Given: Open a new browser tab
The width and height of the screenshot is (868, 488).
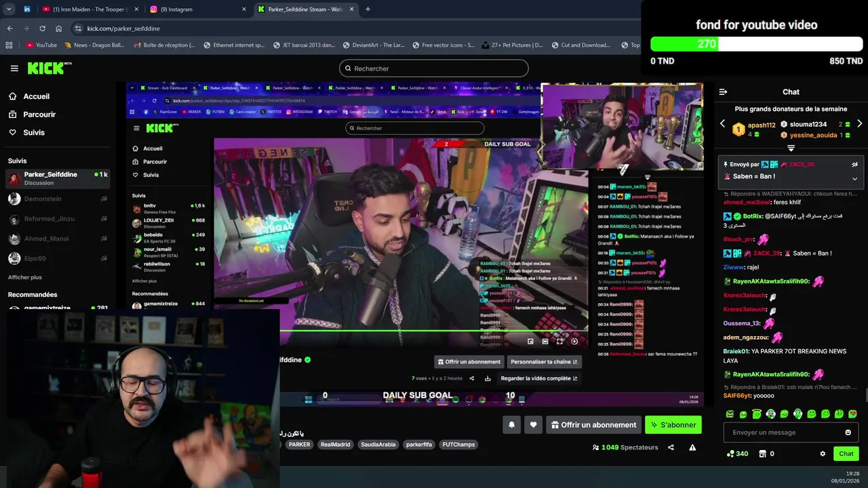Looking at the screenshot, I should (x=368, y=9).
